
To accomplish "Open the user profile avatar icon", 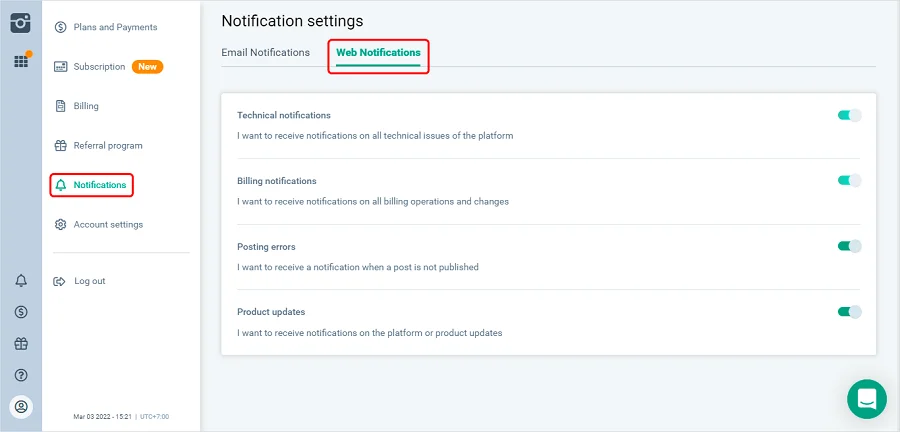I will click(21, 406).
